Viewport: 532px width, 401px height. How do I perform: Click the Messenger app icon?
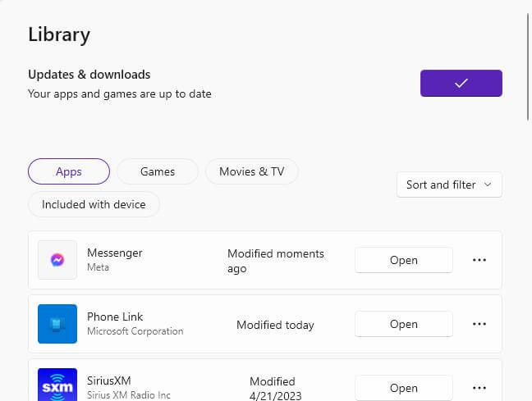pyautogui.click(x=57, y=260)
